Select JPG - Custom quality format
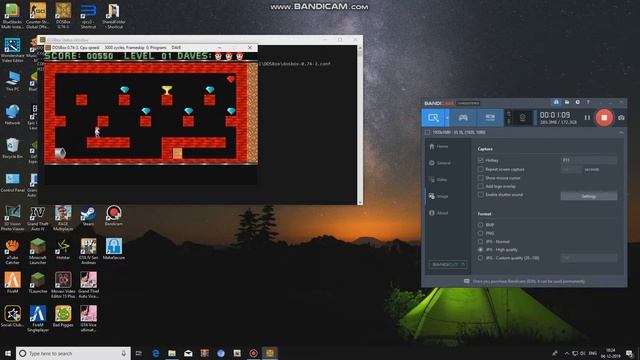This screenshot has width=640, height=360. (480, 258)
